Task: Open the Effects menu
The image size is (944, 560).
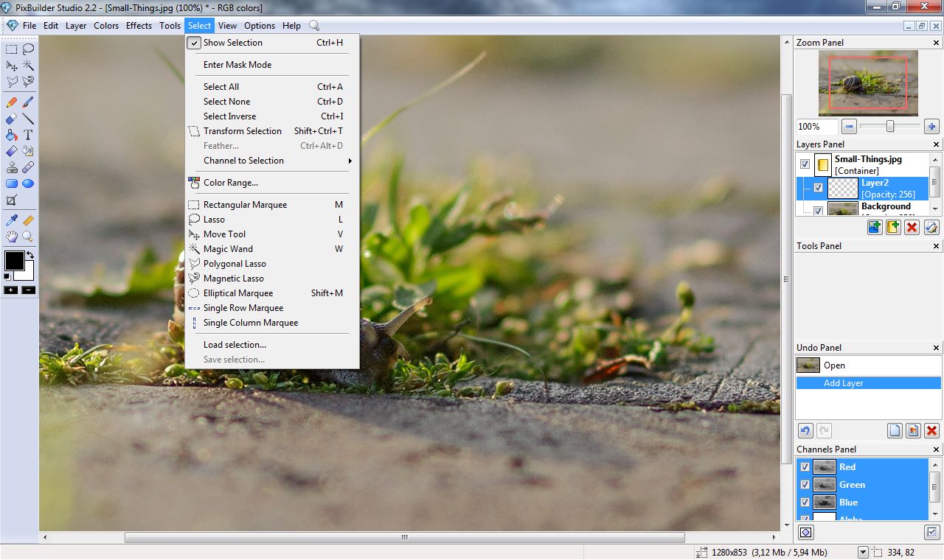Action: click(x=139, y=26)
